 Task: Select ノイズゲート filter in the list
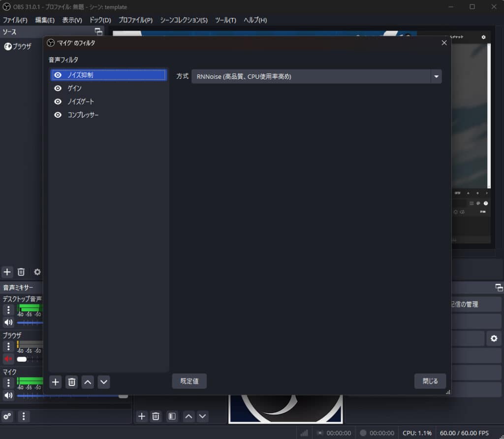[81, 101]
